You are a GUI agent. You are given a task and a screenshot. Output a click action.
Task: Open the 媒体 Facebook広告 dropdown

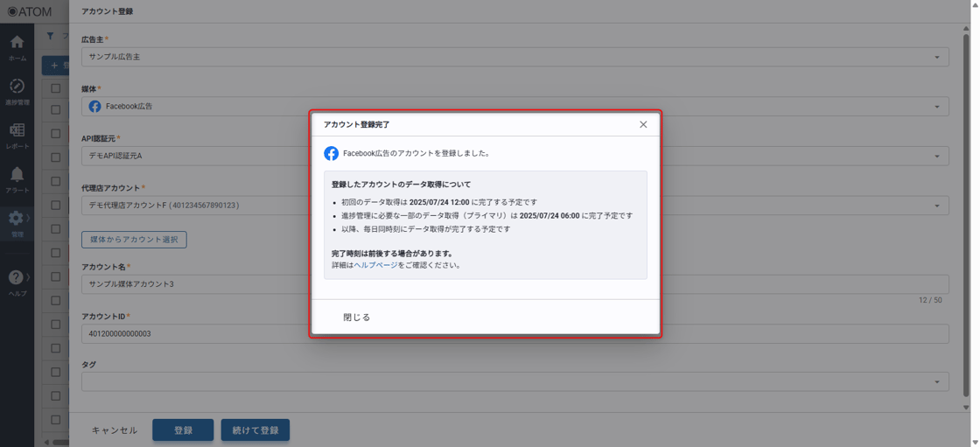coord(936,107)
